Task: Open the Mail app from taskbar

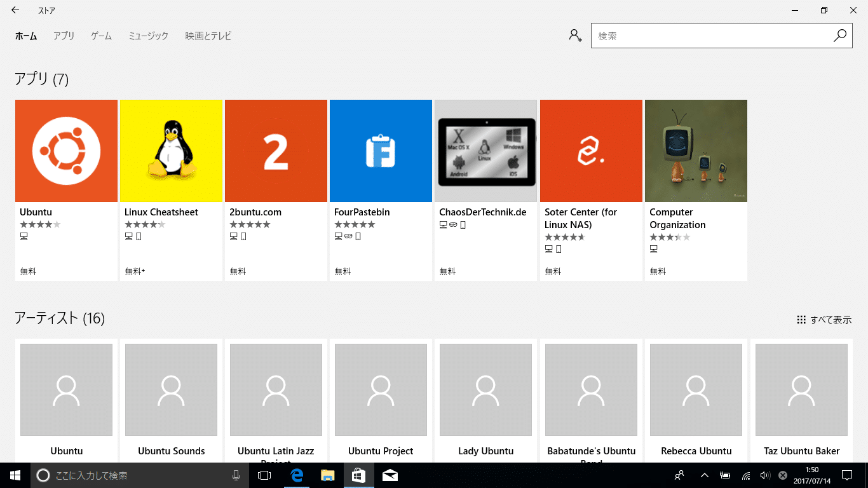Action: pyautogui.click(x=390, y=475)
